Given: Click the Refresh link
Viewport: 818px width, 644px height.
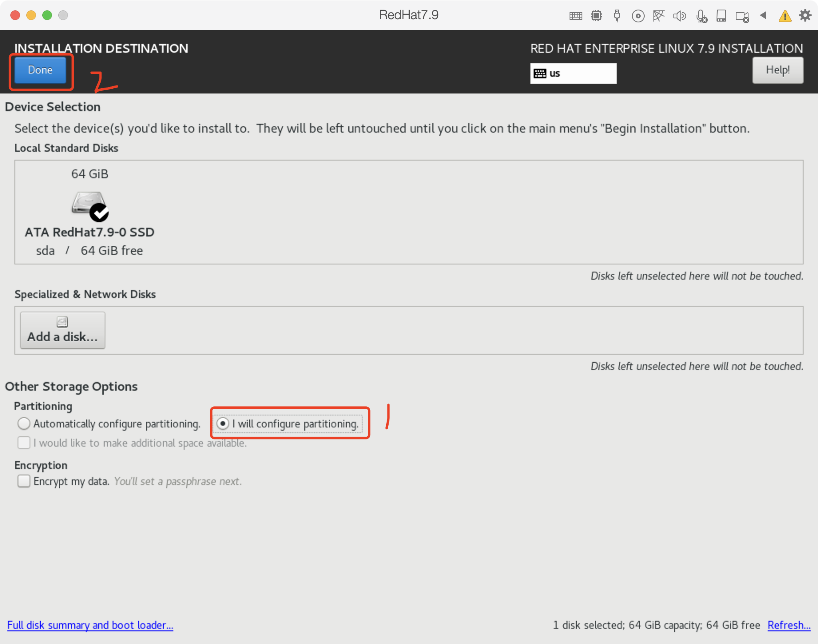Looking at the screenshot, I should [x=788, y=625].
